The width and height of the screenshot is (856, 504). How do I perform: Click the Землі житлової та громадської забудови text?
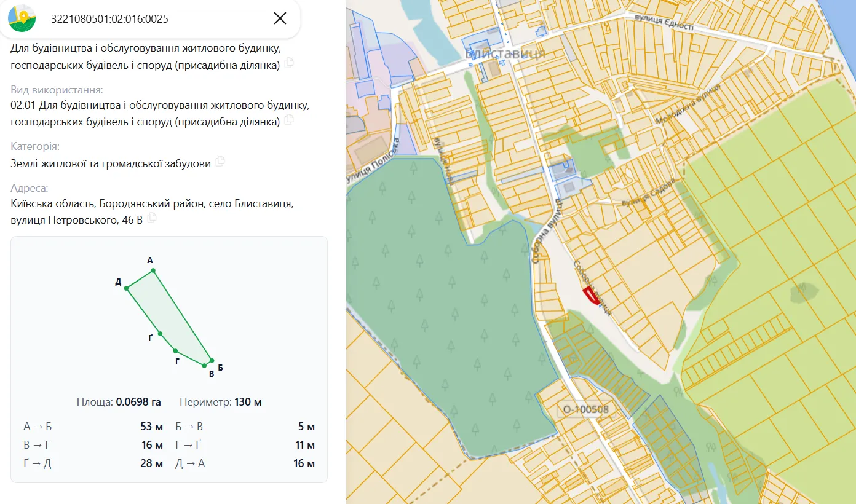111,163
